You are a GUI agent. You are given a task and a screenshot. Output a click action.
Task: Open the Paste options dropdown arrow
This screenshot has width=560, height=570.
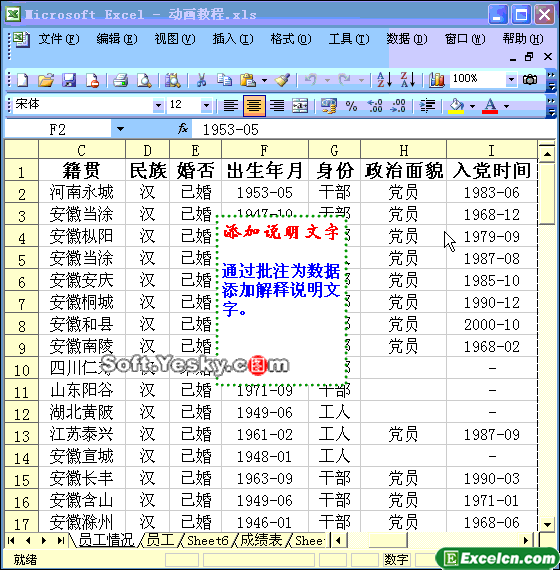(264, 80)
